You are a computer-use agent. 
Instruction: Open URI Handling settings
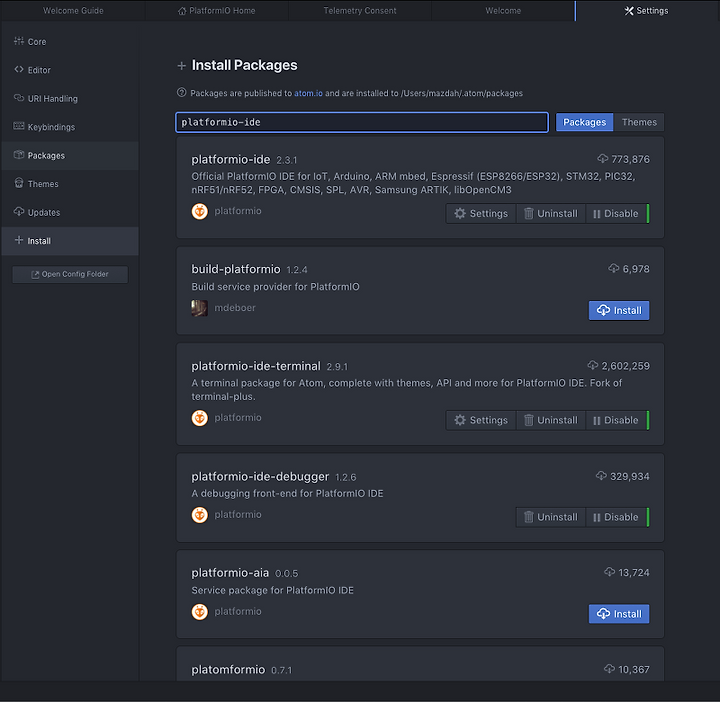[x=70, y=99]
